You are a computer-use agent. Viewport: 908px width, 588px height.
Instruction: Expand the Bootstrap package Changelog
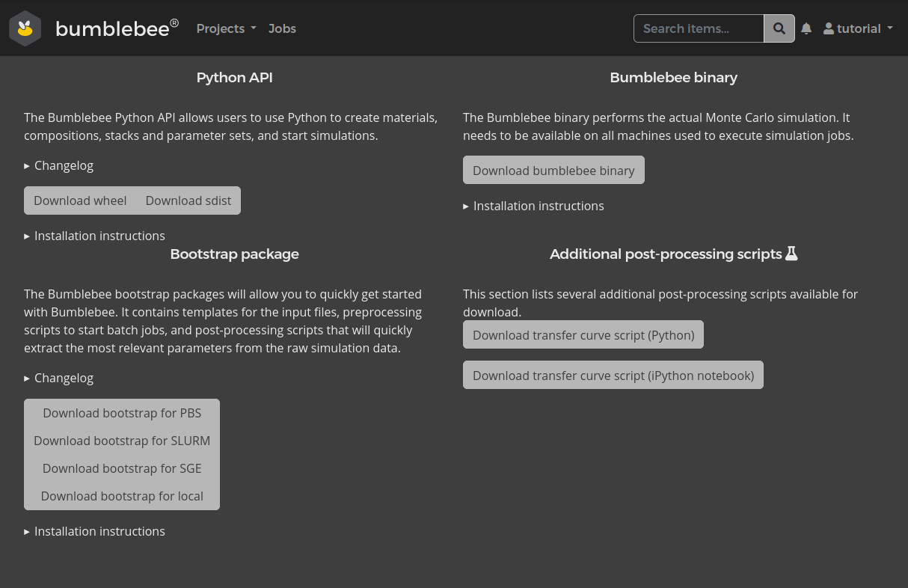[x=64, y=378]
